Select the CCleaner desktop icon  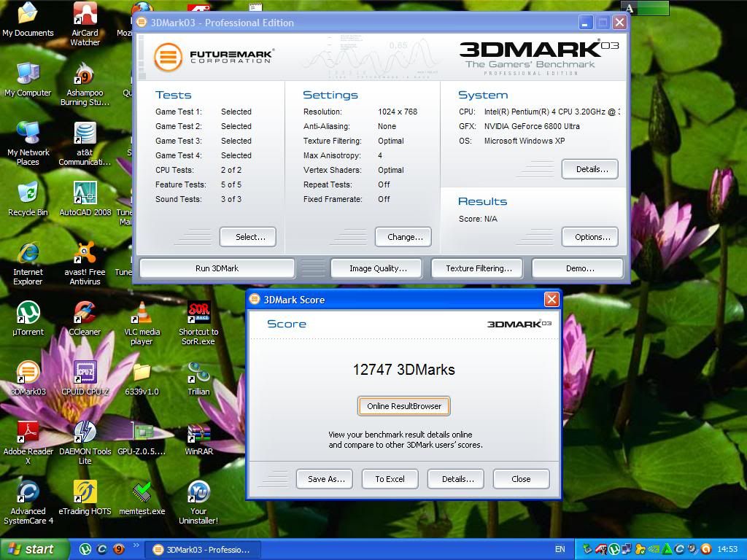[x=85, y=319]
